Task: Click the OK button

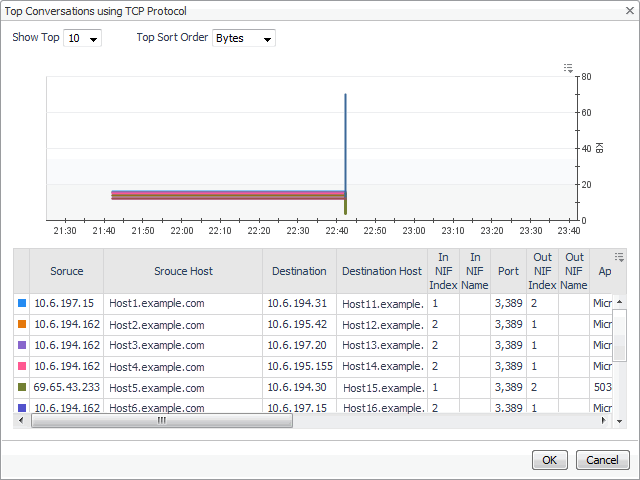Action: pyautogui.click(x=549, y=460)
